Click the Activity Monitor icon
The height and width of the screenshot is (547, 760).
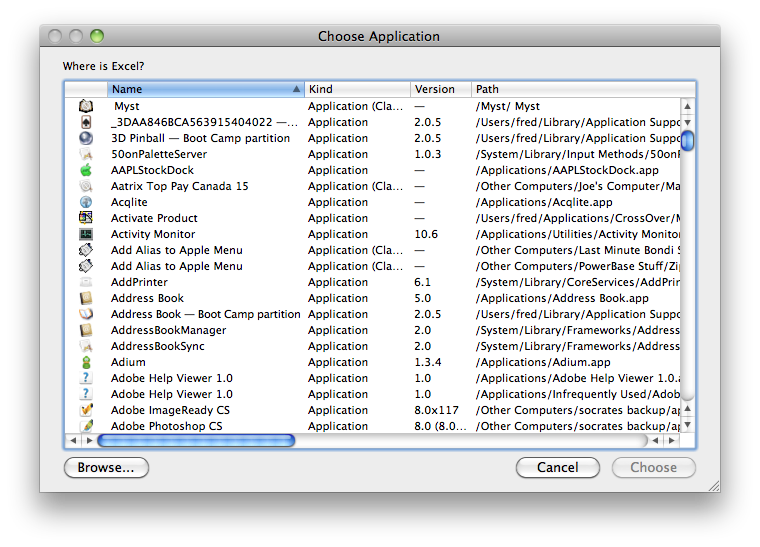[86, 234]
